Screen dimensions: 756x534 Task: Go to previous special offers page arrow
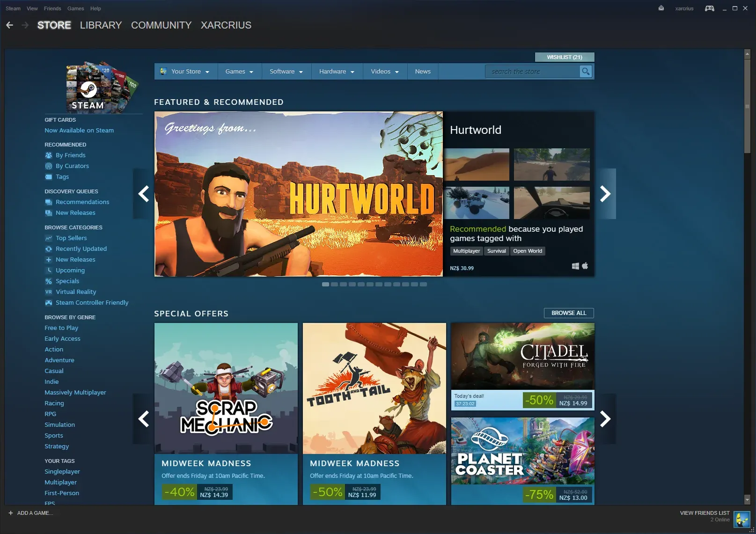[x=143, y=419]
